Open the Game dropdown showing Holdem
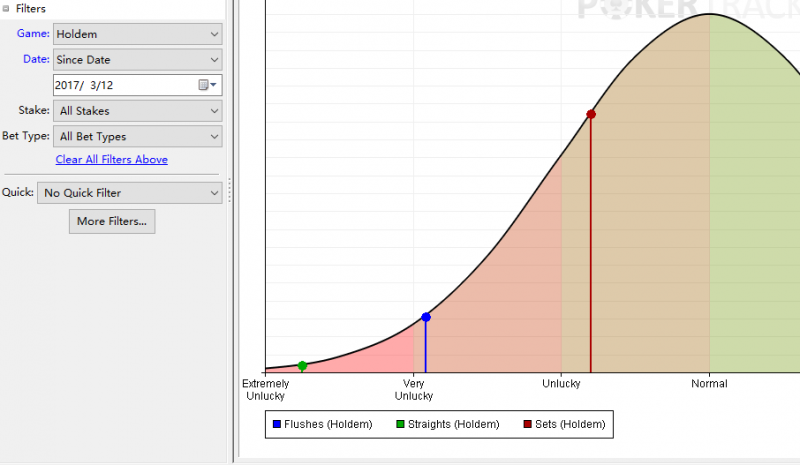800x465 pixels. pyautogui.click(x=137, y=34)
